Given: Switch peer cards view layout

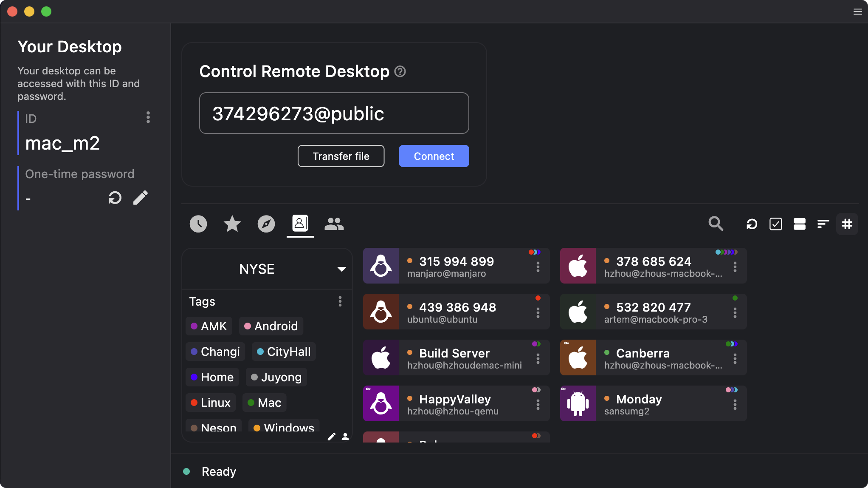Looking at the screenshot, I should click(x=799, y=224).
